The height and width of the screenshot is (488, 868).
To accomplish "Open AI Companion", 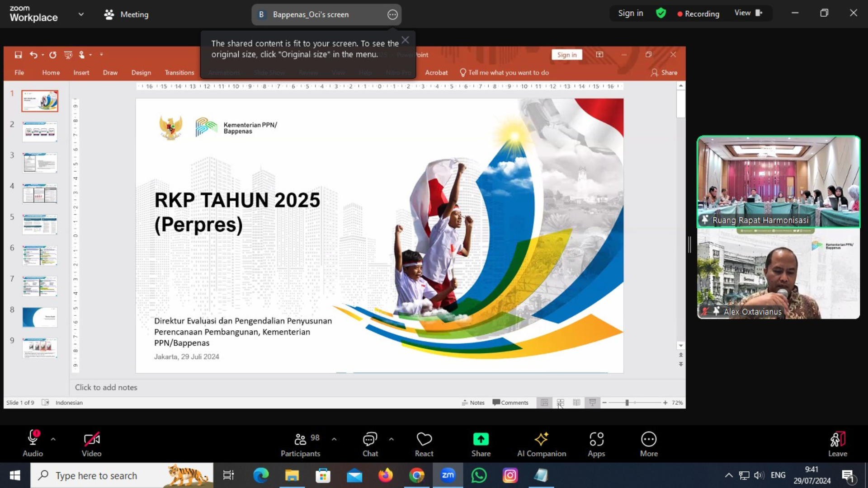I will 542,444.
